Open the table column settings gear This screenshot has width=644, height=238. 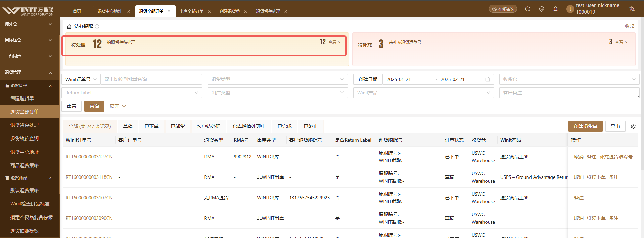pyautogui.click(x=633, y=126)
